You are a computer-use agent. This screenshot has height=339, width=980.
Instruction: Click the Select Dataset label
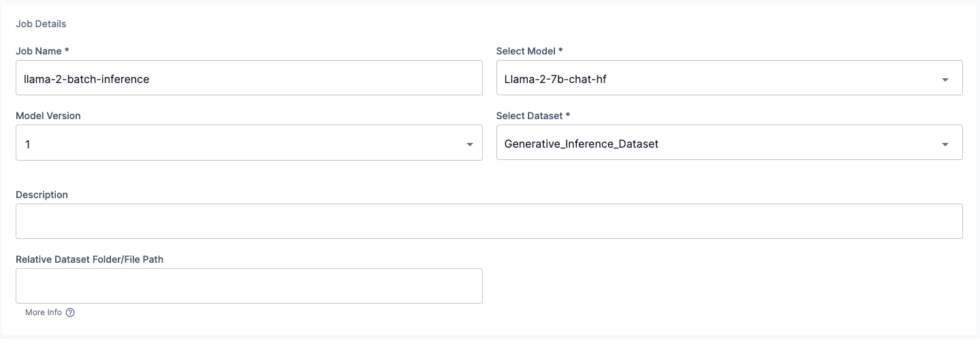point(533,116)
